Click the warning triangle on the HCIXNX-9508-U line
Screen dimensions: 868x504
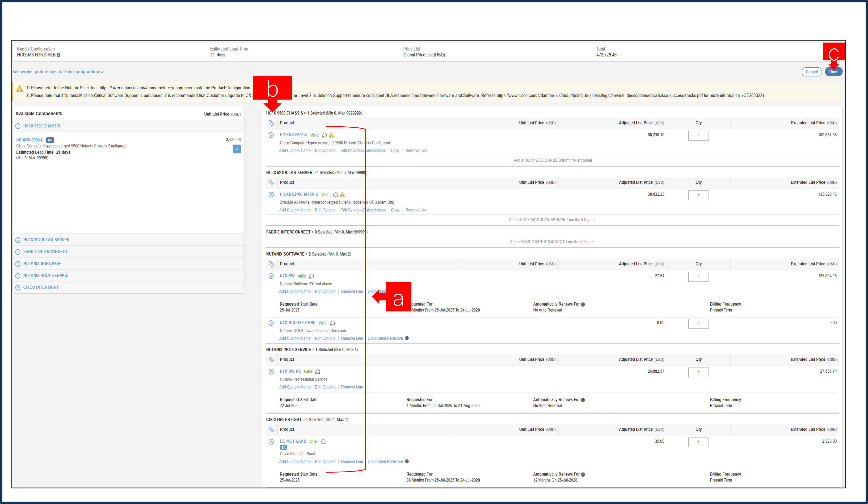(x=332, y=135)
